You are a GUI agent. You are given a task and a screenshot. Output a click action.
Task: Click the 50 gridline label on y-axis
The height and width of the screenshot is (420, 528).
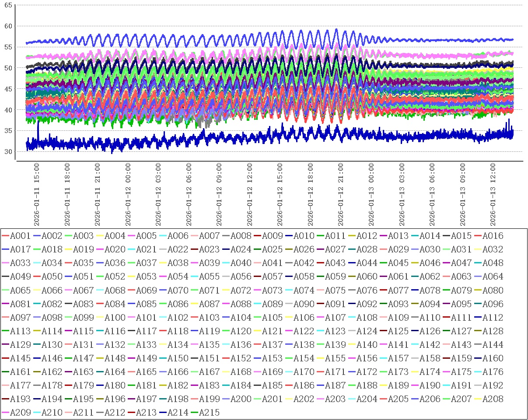(8, 68)
